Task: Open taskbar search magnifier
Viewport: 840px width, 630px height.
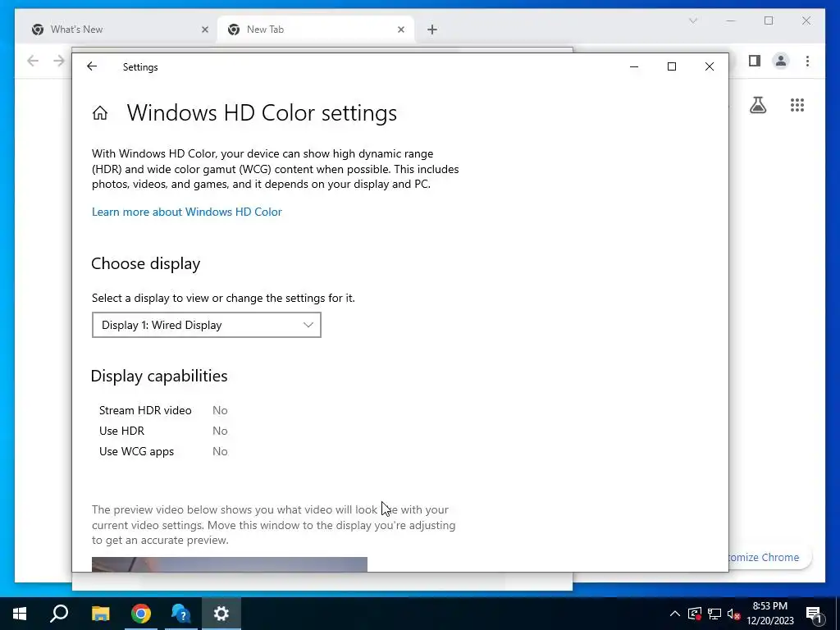Action: point(59,614)
